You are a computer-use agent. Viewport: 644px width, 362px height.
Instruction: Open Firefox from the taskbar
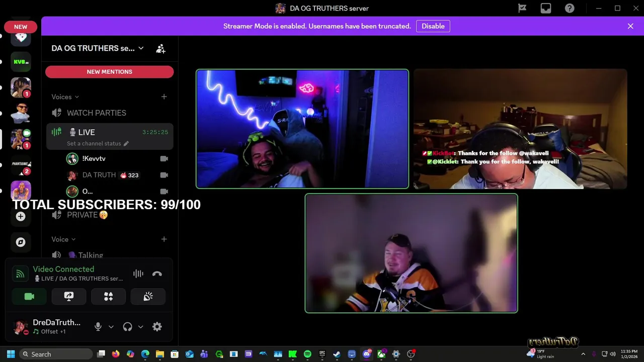pos(116,354)
